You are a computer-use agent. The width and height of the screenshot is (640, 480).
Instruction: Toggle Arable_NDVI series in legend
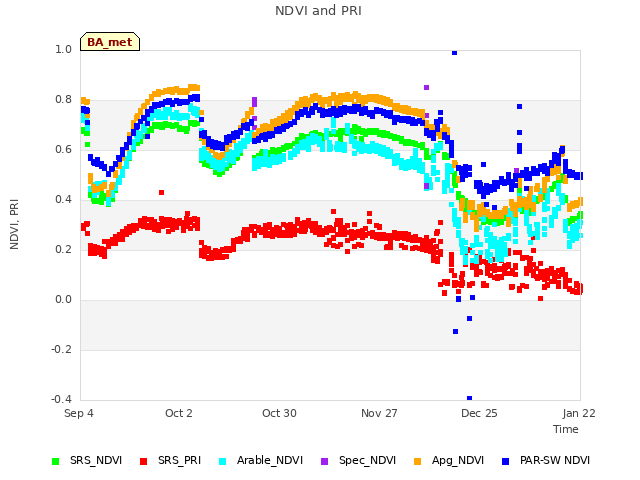coord(261,460)
